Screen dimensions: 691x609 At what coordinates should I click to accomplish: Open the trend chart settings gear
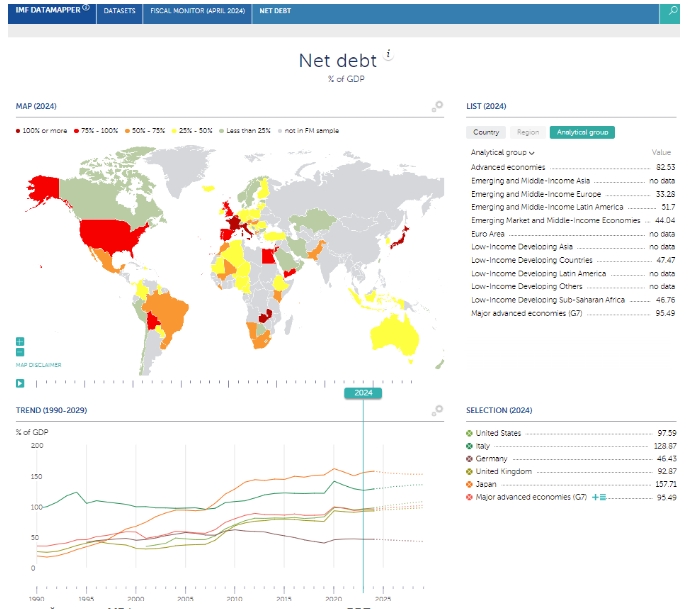[x=437, y=410]
